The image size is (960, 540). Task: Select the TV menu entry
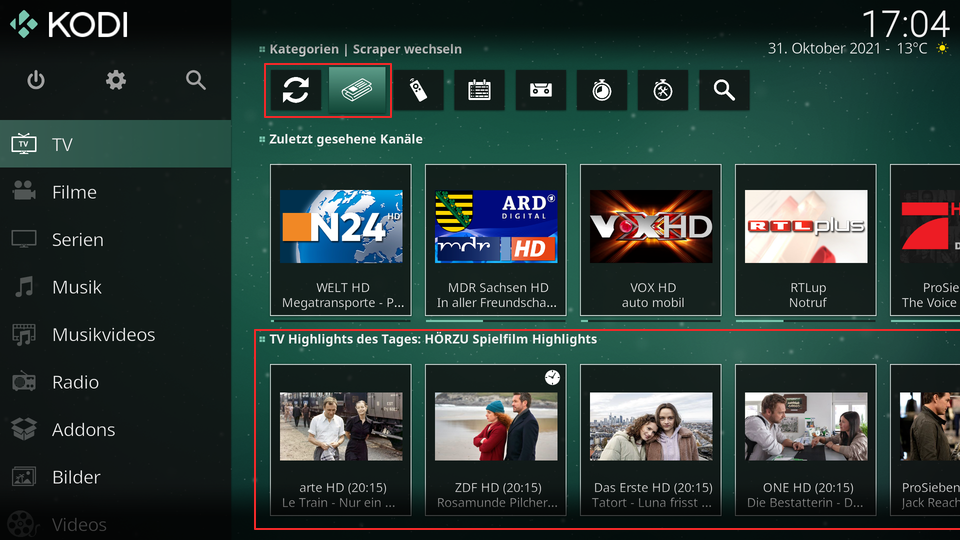tap(116, 144)
